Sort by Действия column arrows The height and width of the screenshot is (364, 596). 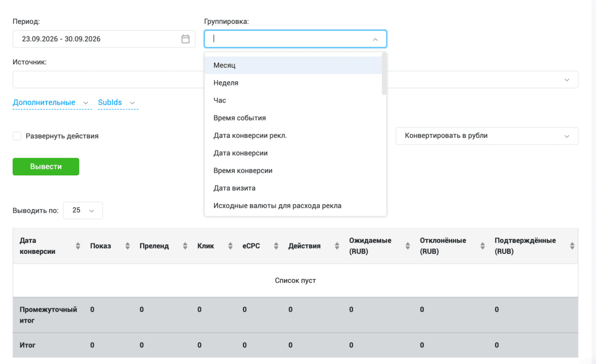click(x=337, y=246)
